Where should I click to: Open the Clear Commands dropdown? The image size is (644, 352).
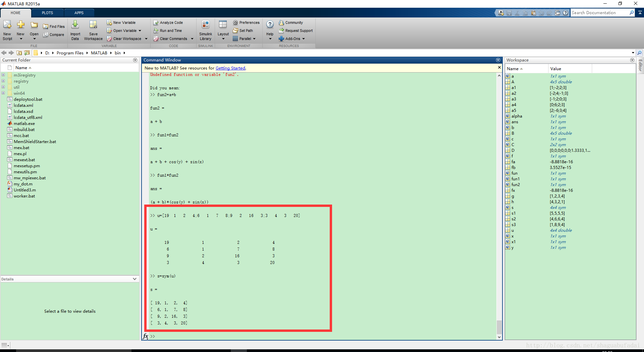coord(192,39)
